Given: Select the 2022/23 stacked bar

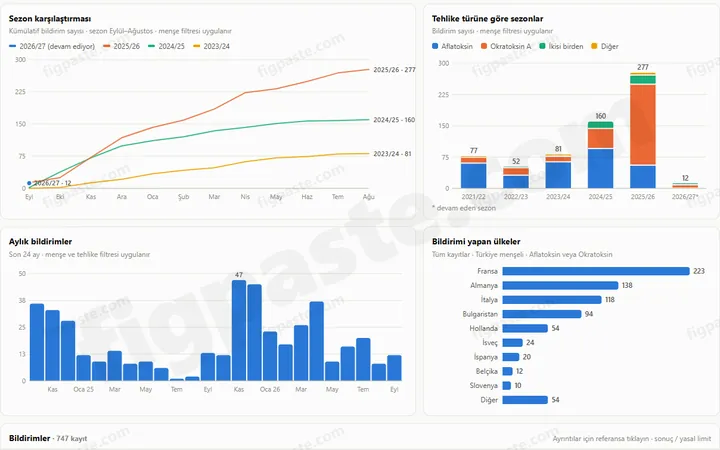Looking at the screenshot, I should 516,177.
